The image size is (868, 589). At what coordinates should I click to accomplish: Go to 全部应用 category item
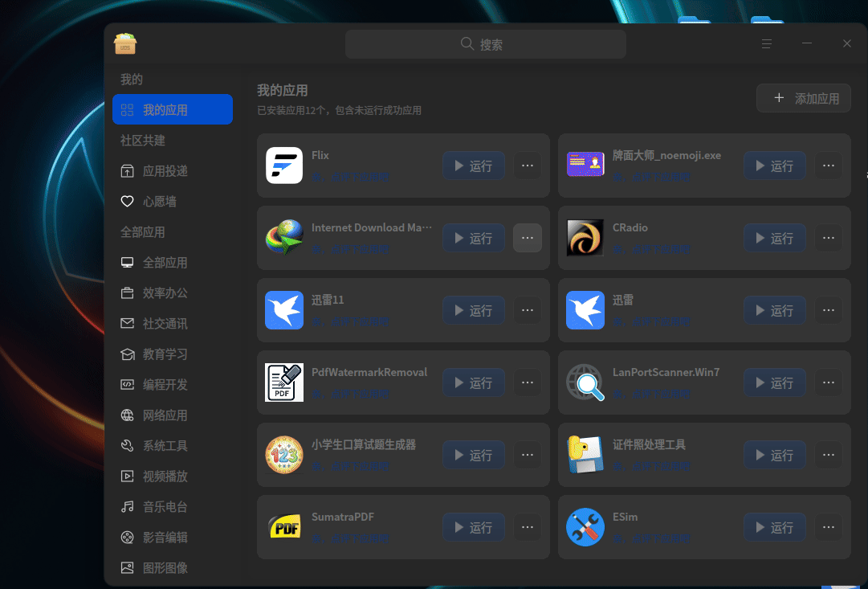click(173, 263)
